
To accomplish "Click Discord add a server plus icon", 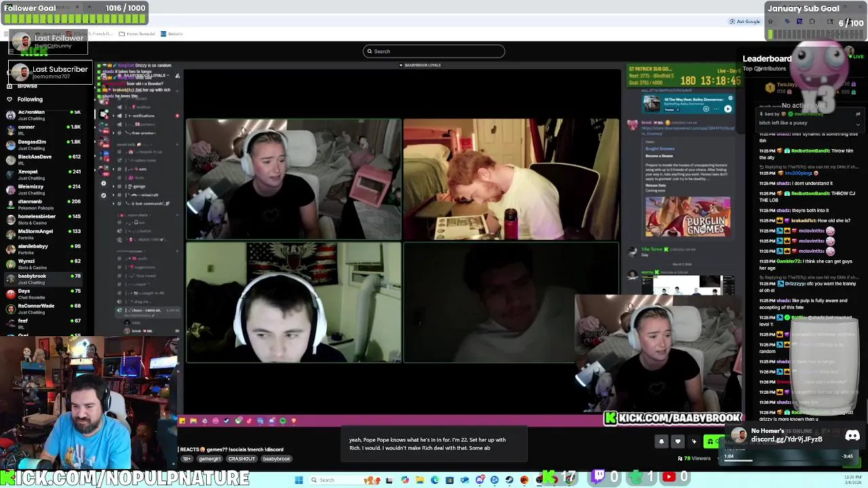I will coord(104,183).
